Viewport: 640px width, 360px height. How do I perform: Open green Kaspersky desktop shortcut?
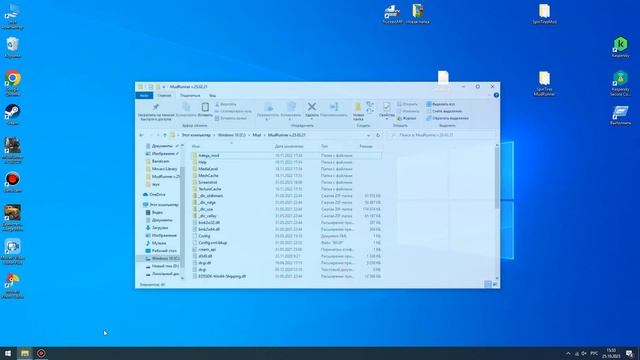click(620, 47)
